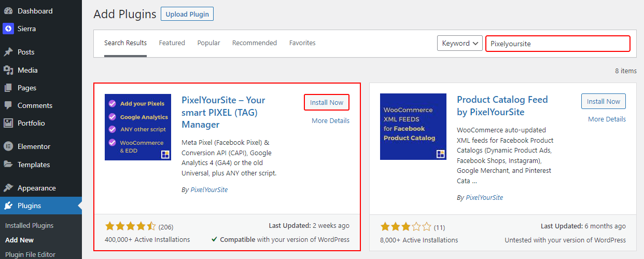Screen dimensions: 644x259
Task: Open the Posts menu item
Action: click(41, 52)
